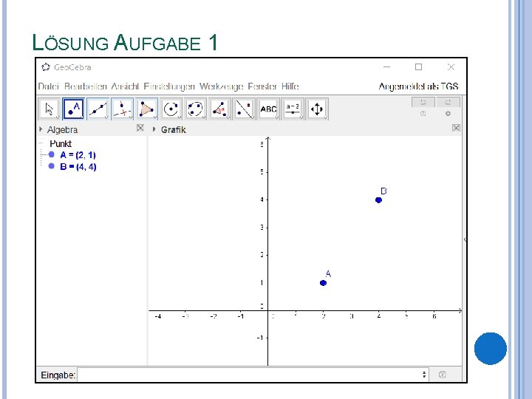Screen dimensions: 532x399
Task: Select the Reflect about line tool
Action: (x=244, y=109)
